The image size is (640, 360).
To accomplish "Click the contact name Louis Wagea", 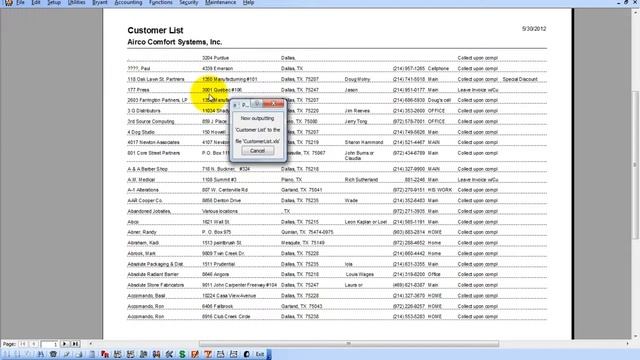I will pyautogui.click(x=360, y=274).
